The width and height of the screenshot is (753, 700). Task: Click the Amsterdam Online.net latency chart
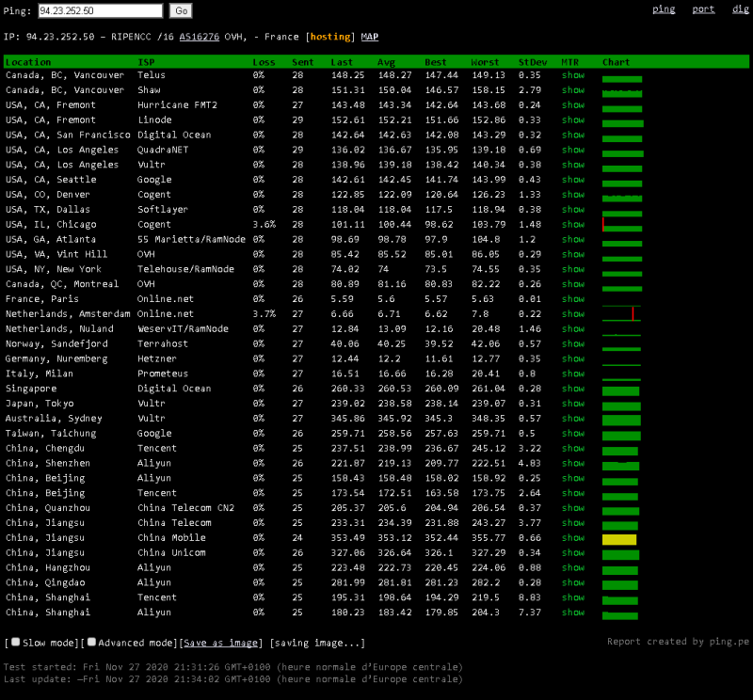coord(622,313)
